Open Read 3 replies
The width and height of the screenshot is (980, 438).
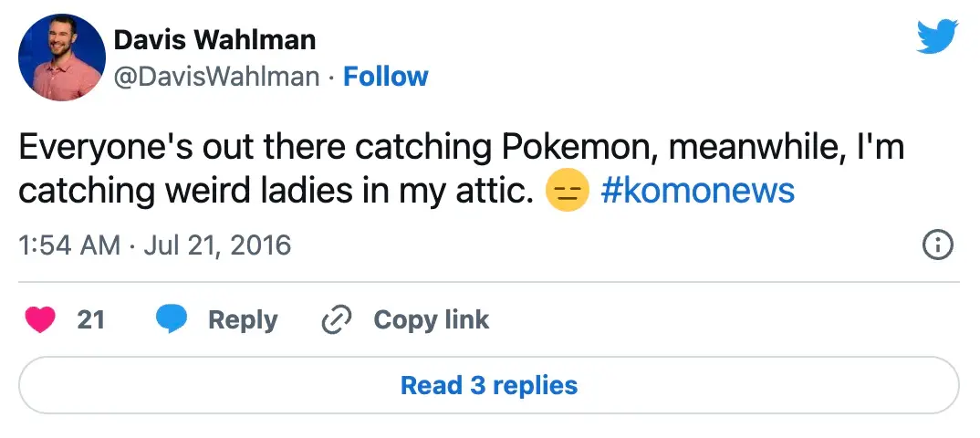click(489, 385)
